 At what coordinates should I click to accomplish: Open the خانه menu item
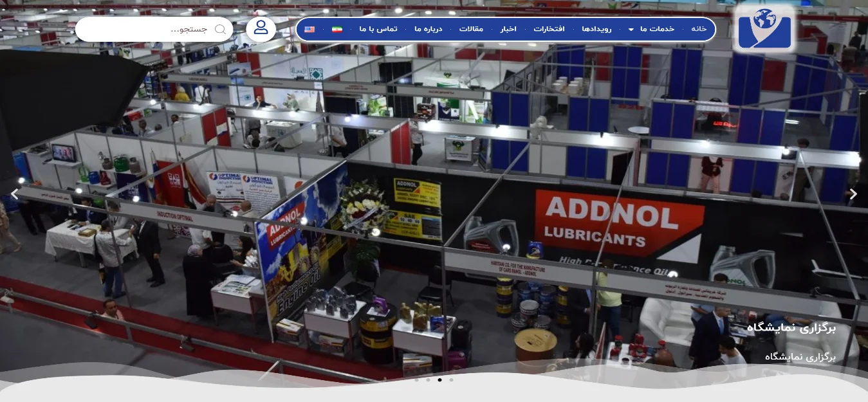click(x=699, y=30)
